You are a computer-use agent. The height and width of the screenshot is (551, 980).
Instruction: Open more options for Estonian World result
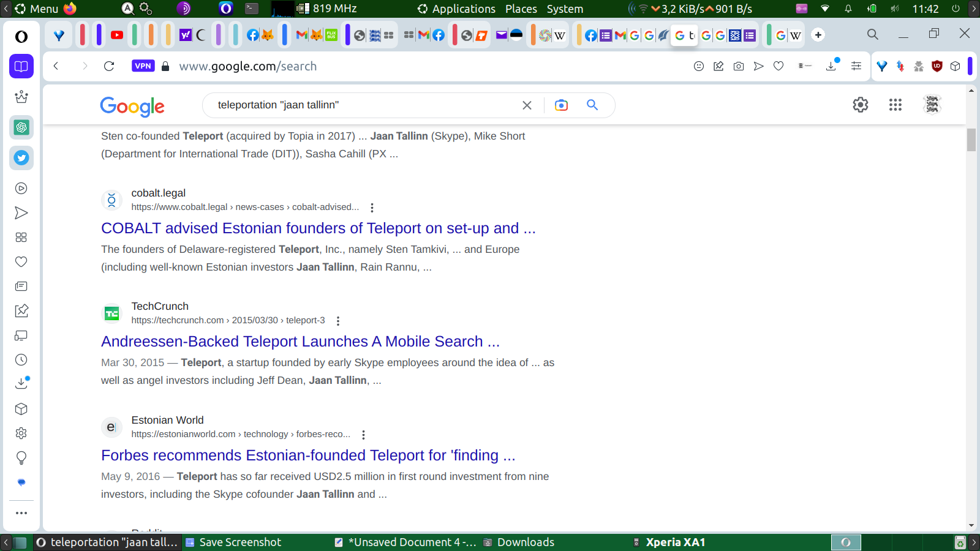364,435
